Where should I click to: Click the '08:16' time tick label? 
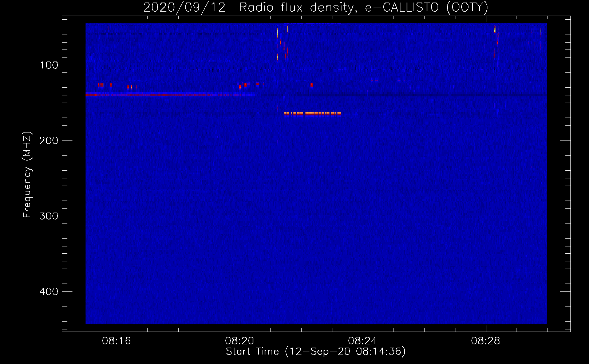[116, 341]
